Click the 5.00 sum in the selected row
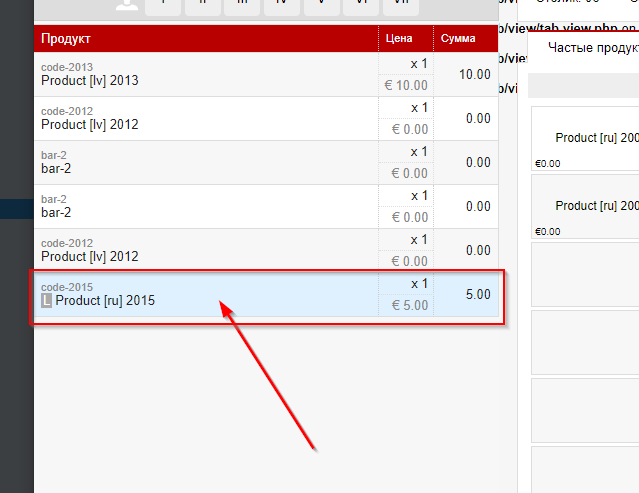 coord(478,294)
